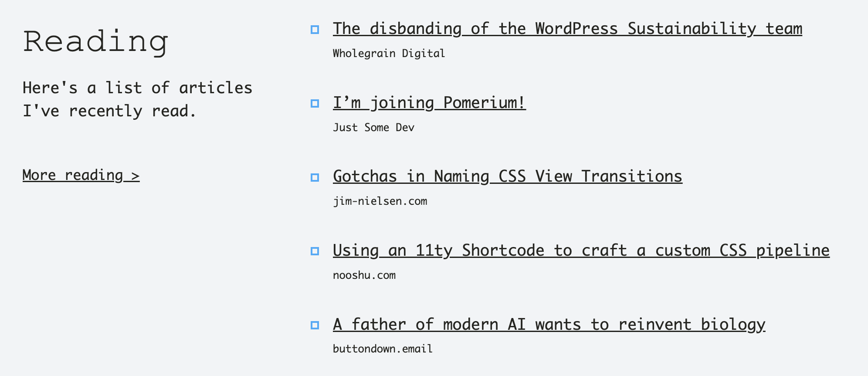Click the square bullet beside Pomerium article
Viewport: 868px width, 376px height.
tap(315, 104)
